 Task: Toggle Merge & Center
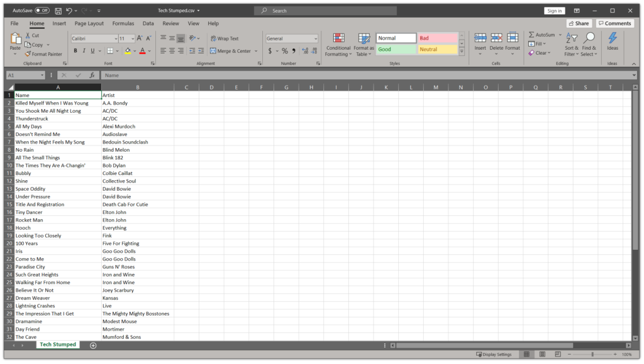[x=230, y=51]
